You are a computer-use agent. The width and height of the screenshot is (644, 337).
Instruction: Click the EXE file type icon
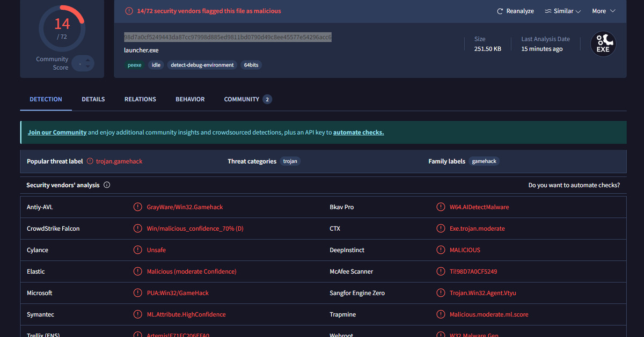(x=603, y=43)
